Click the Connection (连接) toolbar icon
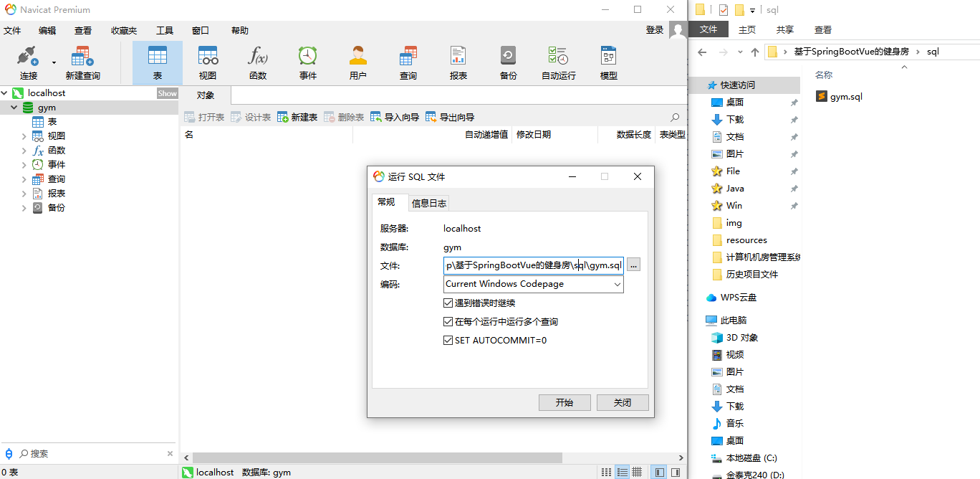This screenshot has width=980, height=479. [27, 57]
